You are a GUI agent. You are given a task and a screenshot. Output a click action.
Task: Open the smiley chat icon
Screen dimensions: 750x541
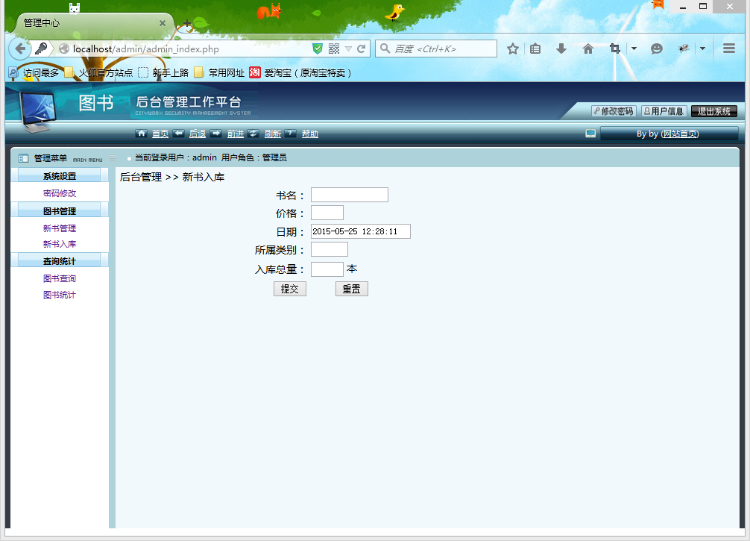(657, 48)
